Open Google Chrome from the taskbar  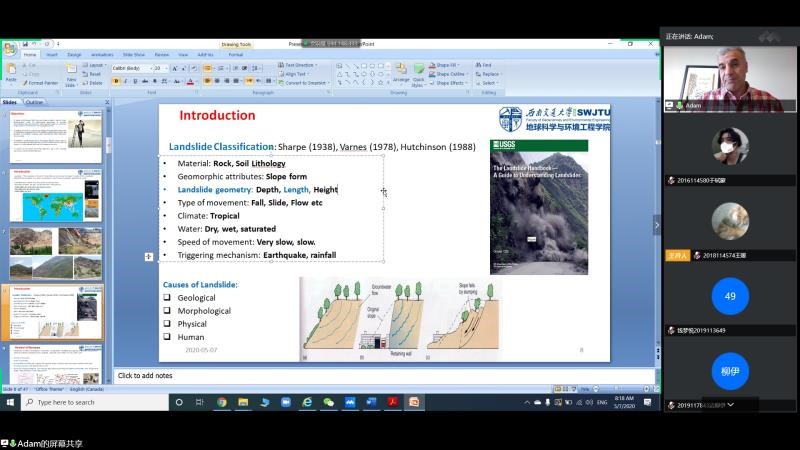point(222,402)
